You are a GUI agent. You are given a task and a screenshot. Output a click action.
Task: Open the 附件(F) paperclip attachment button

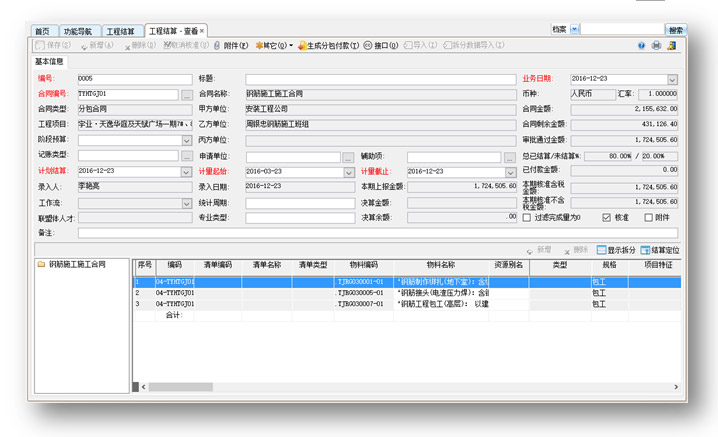(231, 45)
